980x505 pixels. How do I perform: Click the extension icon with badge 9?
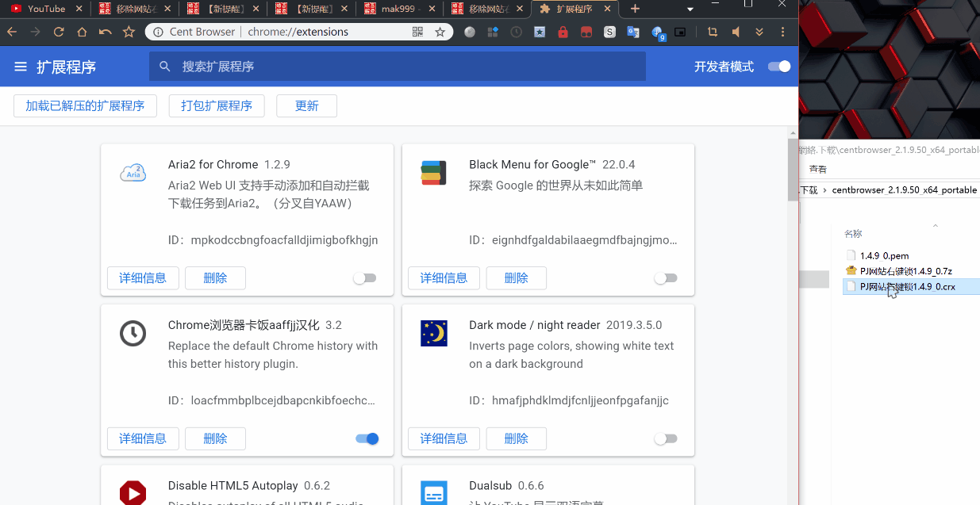(x=658, y=33)
